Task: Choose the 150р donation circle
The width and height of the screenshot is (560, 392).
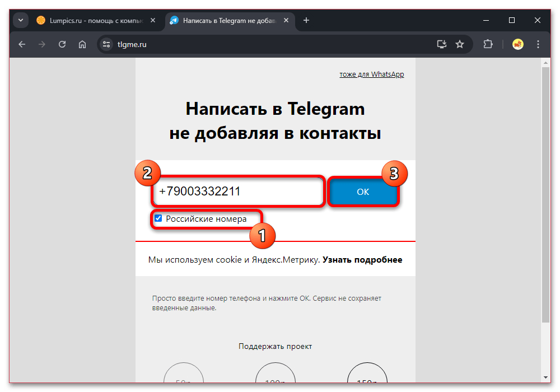Action: point(367,373)
